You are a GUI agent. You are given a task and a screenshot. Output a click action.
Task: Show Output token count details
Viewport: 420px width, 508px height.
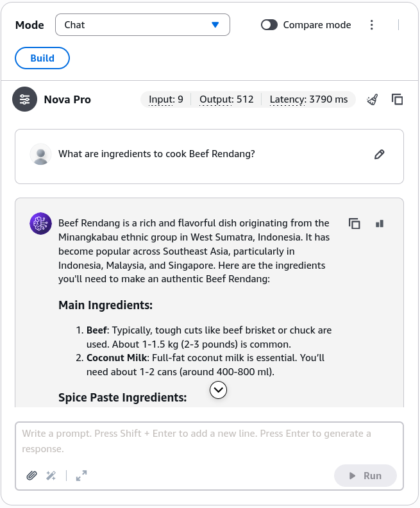226,99
